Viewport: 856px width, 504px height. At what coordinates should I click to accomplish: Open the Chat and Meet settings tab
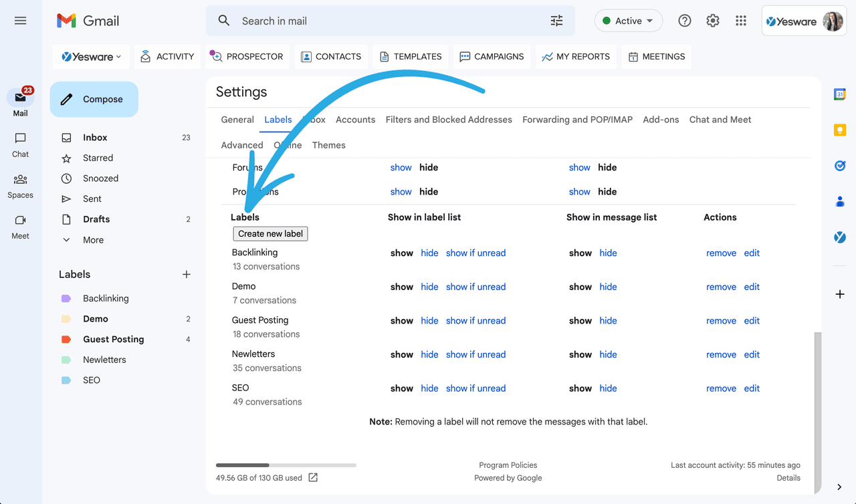click(x=720, y=119)
